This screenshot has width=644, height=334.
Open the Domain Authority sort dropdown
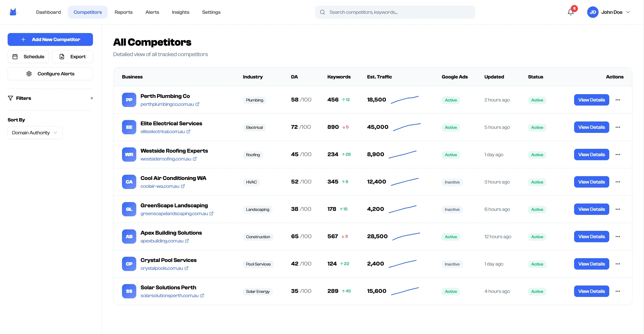point(35,133)
